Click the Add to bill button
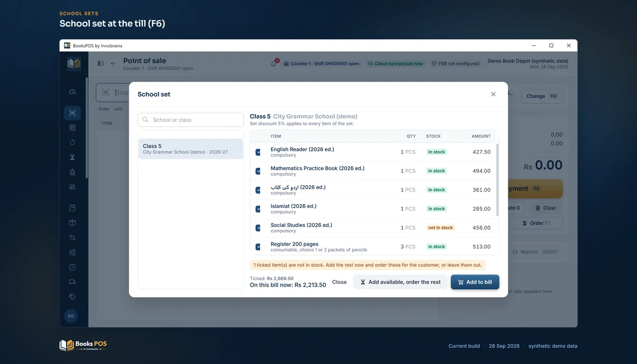 475,282
